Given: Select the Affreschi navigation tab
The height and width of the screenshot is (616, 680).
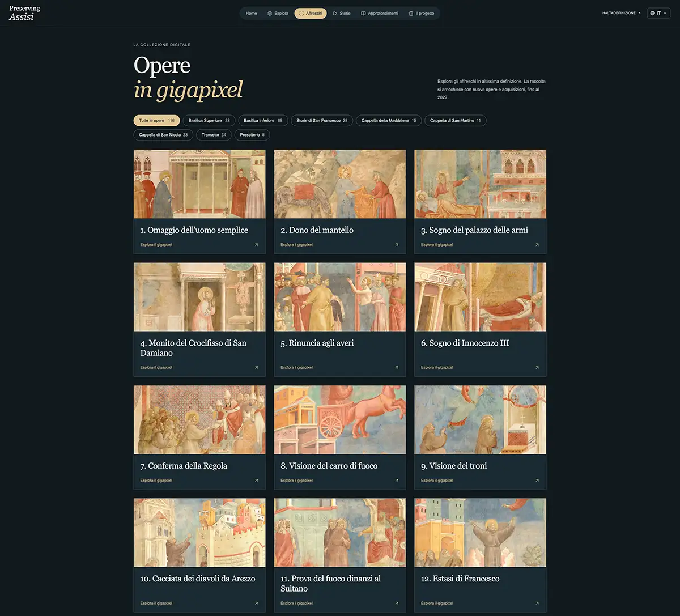Looking at the screenshot, I should (311, 13).
